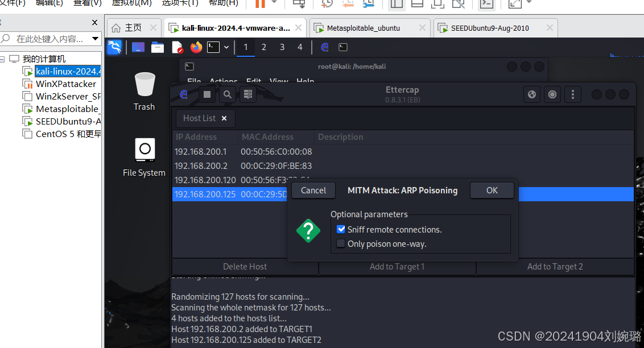644x348 pixels.
Task: Click the Delete Host button
Action: tap(245, 267)
